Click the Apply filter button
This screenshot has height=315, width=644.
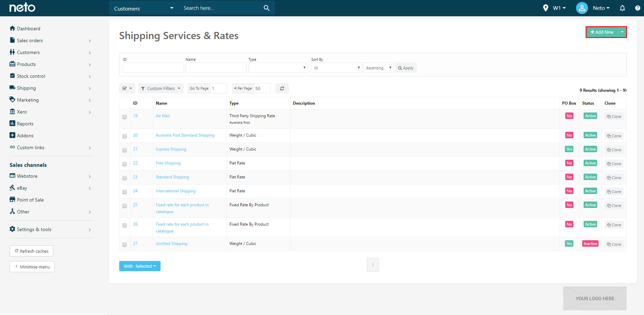tap(406, 68)
